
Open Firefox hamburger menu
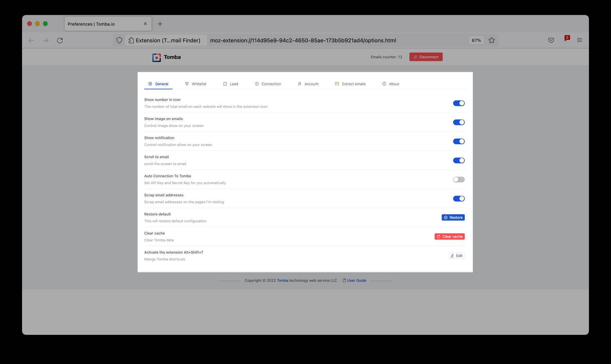pyautogui.click(x=579, y=40)
